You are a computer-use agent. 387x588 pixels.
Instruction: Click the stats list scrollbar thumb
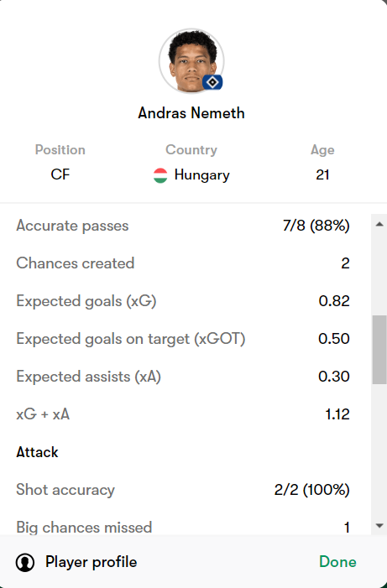(x=379, y=350)
